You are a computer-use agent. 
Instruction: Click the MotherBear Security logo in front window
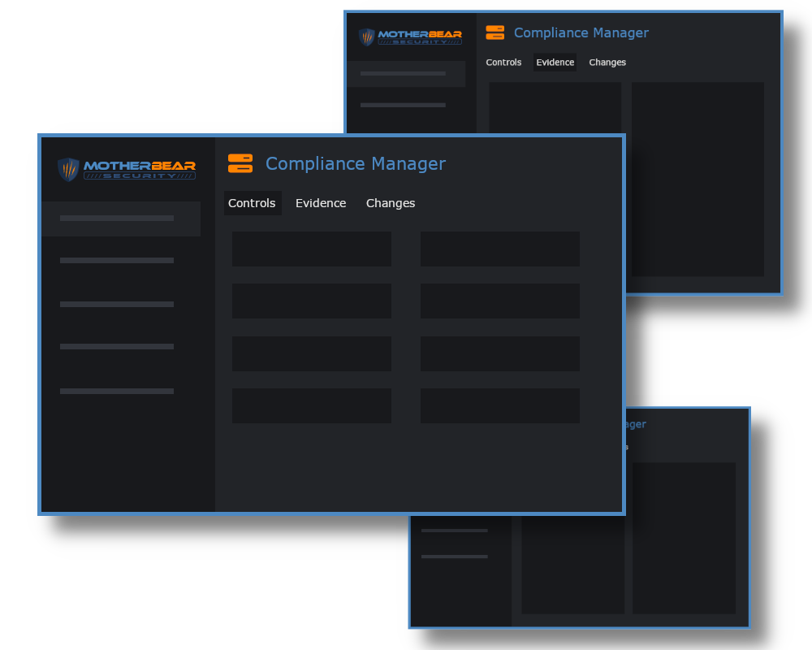(127, 169)
